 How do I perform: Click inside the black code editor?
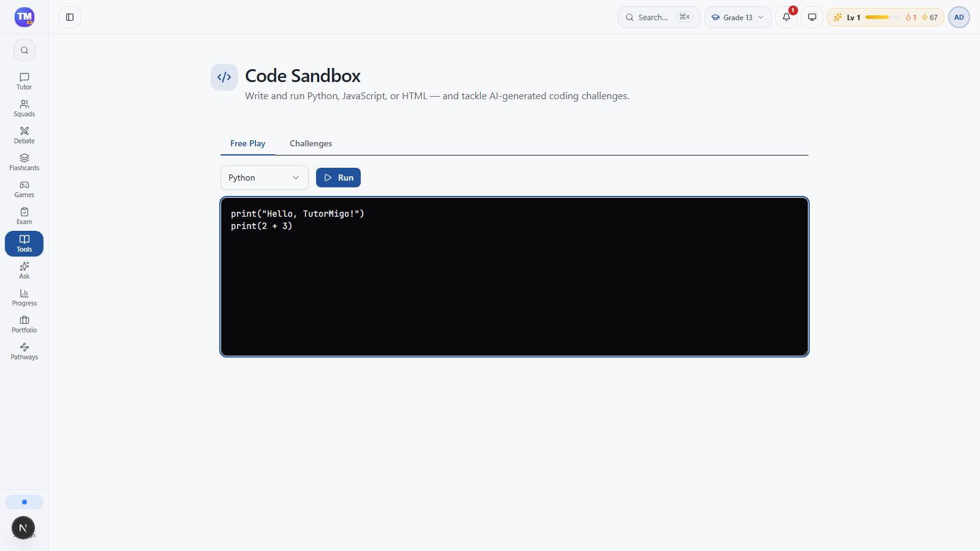coord(514,277)
